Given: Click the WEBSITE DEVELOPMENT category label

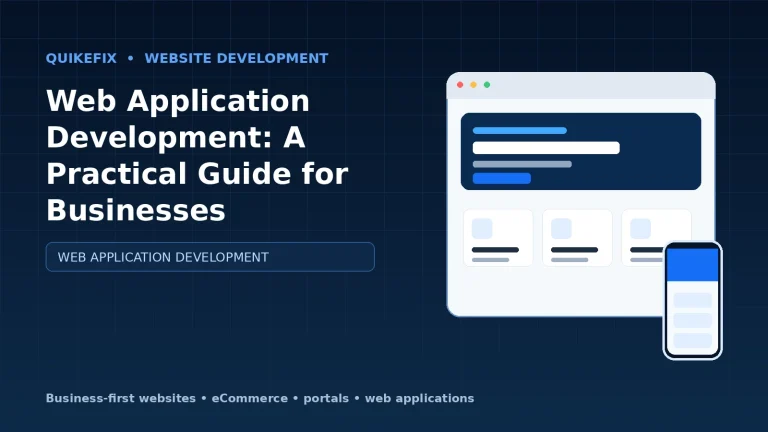Looking at the screenshot, I should coord(236,58).
